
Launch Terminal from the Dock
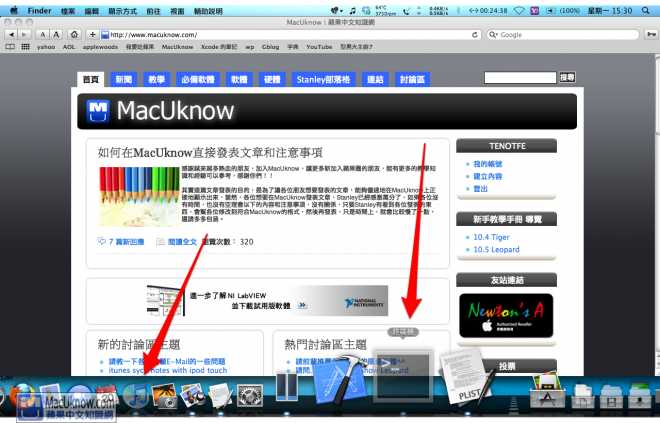point(403,376)
